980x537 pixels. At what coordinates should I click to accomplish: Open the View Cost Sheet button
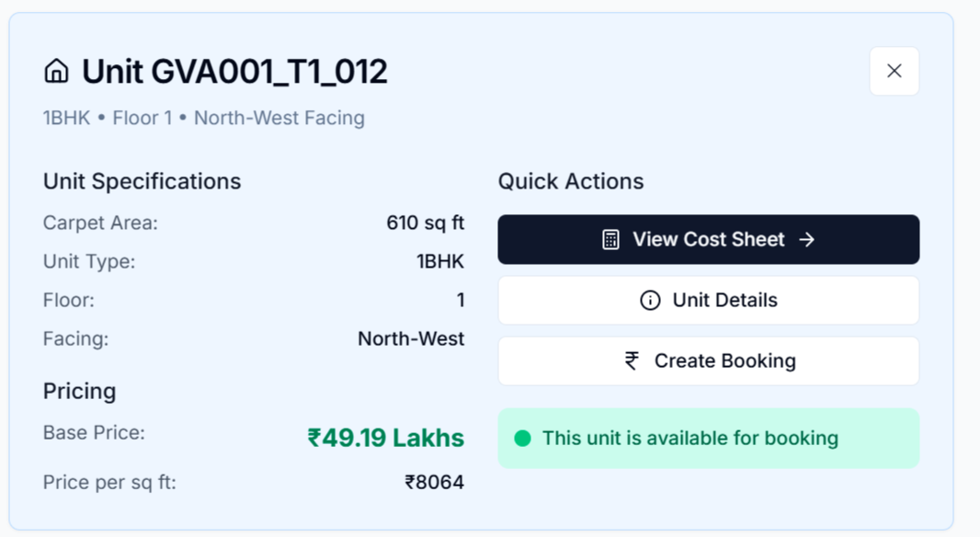[x=708, y=240]
